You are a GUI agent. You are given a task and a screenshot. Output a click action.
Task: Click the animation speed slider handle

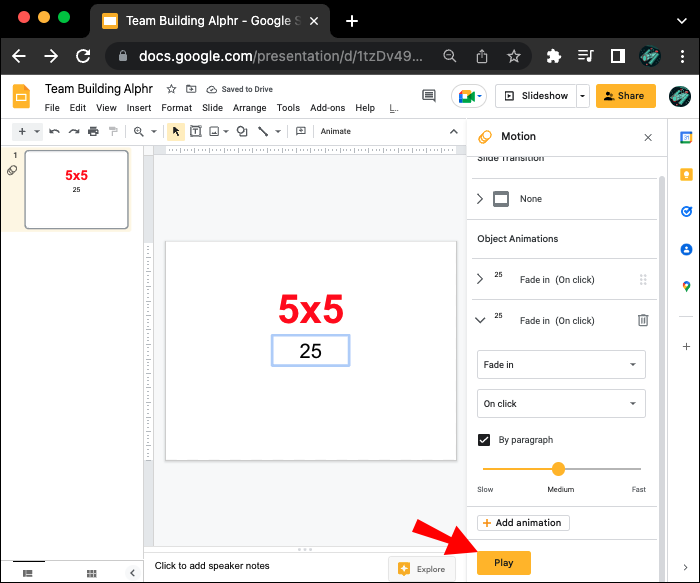[x=558, y=469]
